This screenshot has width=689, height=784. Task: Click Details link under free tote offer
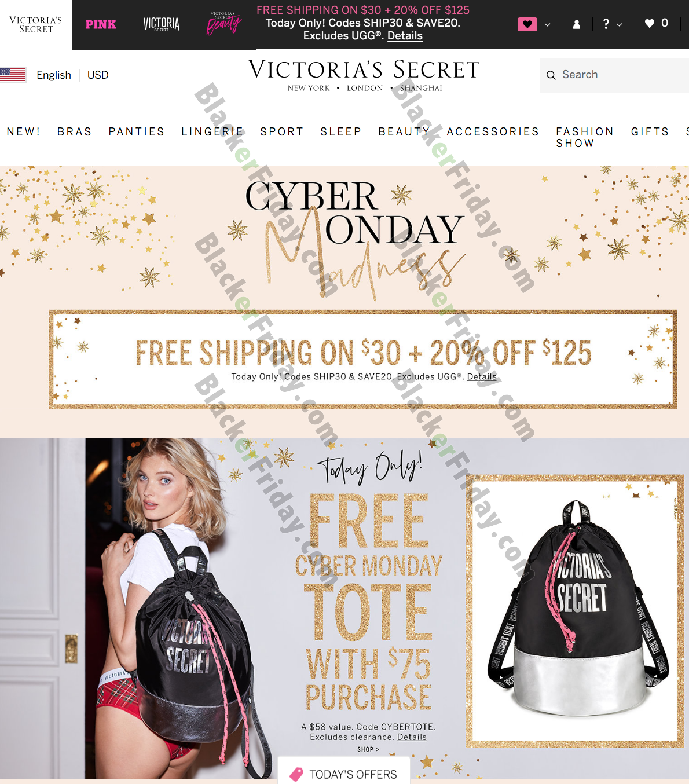[412, 737]
